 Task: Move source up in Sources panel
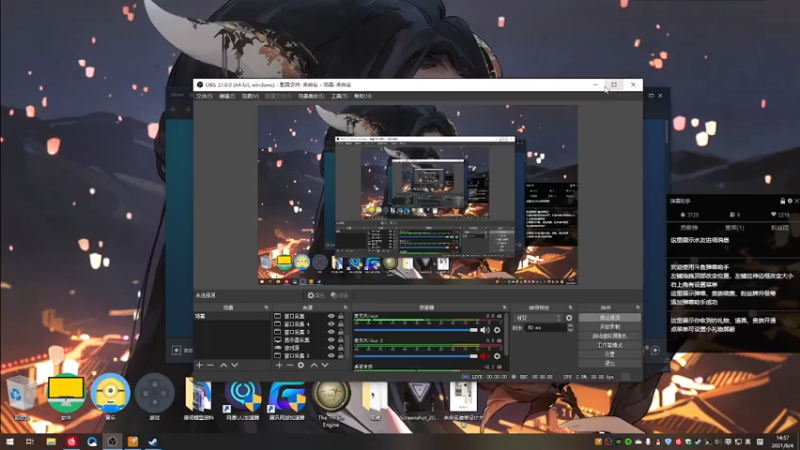click(x=314, y=365)
